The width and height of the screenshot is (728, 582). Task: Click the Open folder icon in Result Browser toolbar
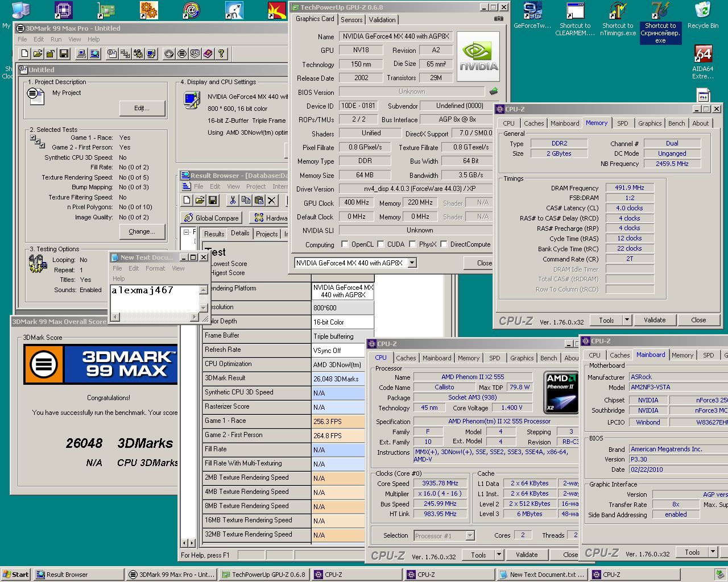point(200,200)
